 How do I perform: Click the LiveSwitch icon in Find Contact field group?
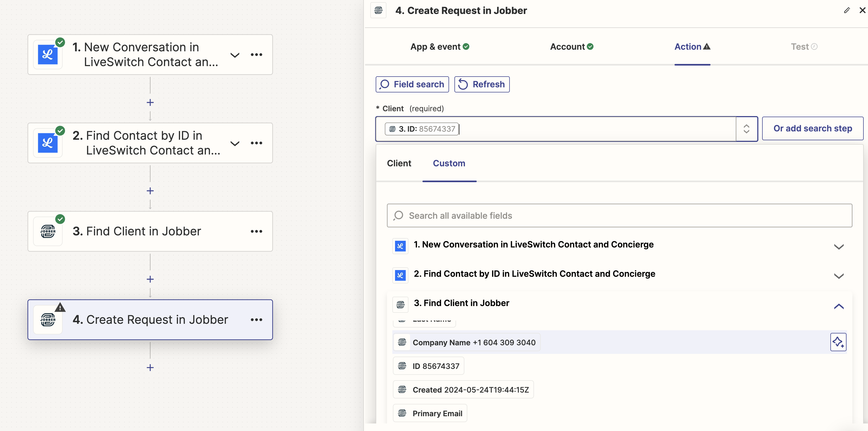400,275
